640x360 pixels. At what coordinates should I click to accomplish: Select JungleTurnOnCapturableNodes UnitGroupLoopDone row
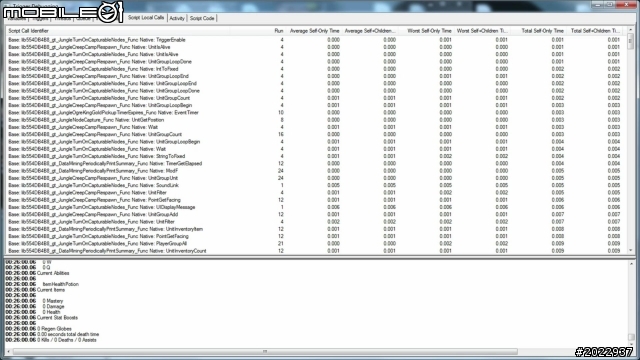pos(314,91)
